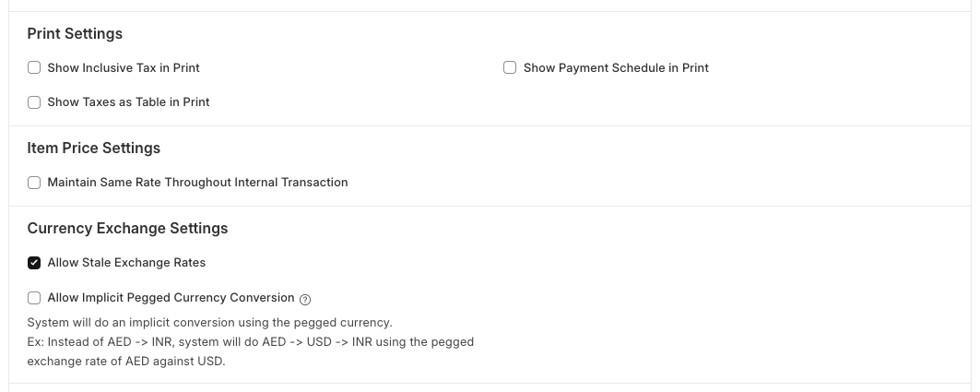Click the Currency Exchange Settings heading
This screenshot has height=392, width=980.
click(x=127, y=228)
